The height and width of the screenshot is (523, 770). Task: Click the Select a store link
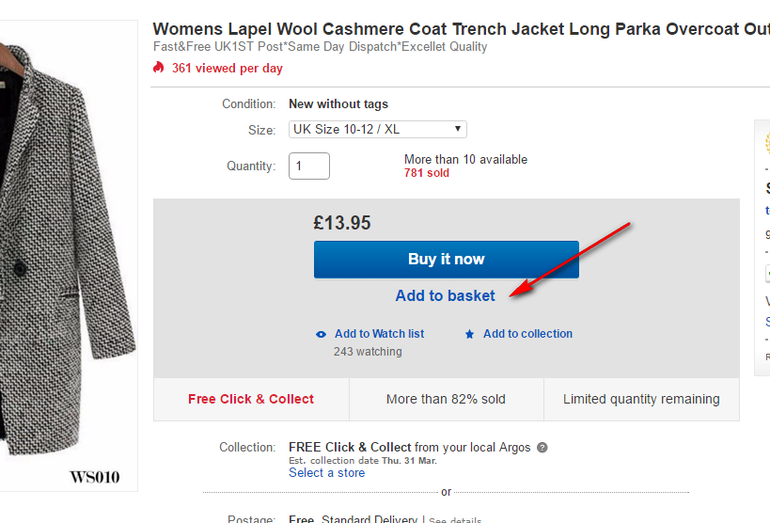(x=327, y=473)
